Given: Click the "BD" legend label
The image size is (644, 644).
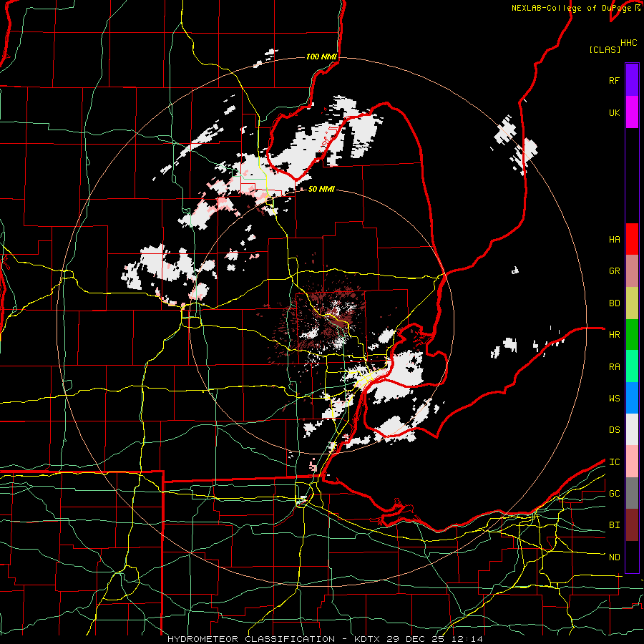Looking at the screenshot, I should coord(614,303).
